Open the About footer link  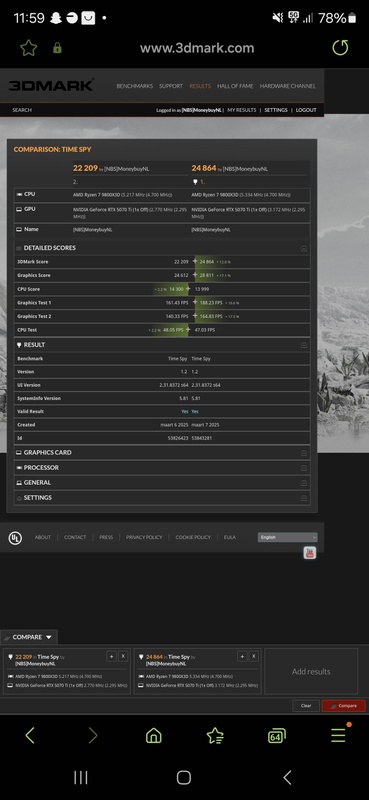42,537
